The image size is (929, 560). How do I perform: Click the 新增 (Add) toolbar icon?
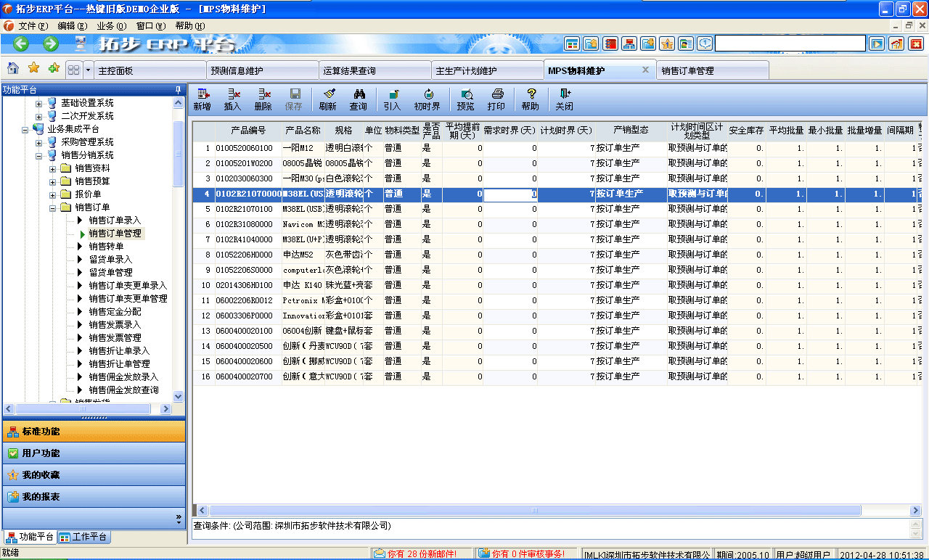(x=202, y=99)
